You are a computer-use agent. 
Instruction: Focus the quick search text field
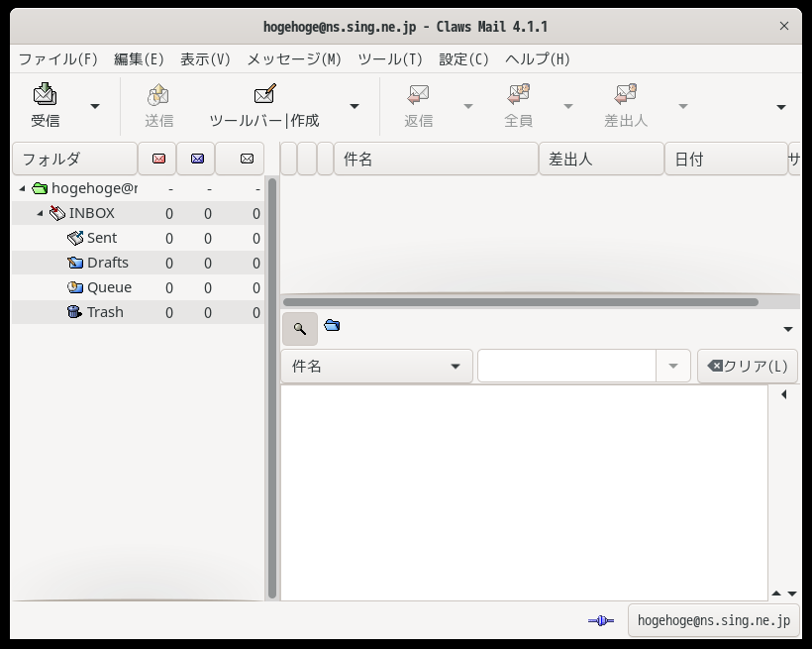coord(567,367)
